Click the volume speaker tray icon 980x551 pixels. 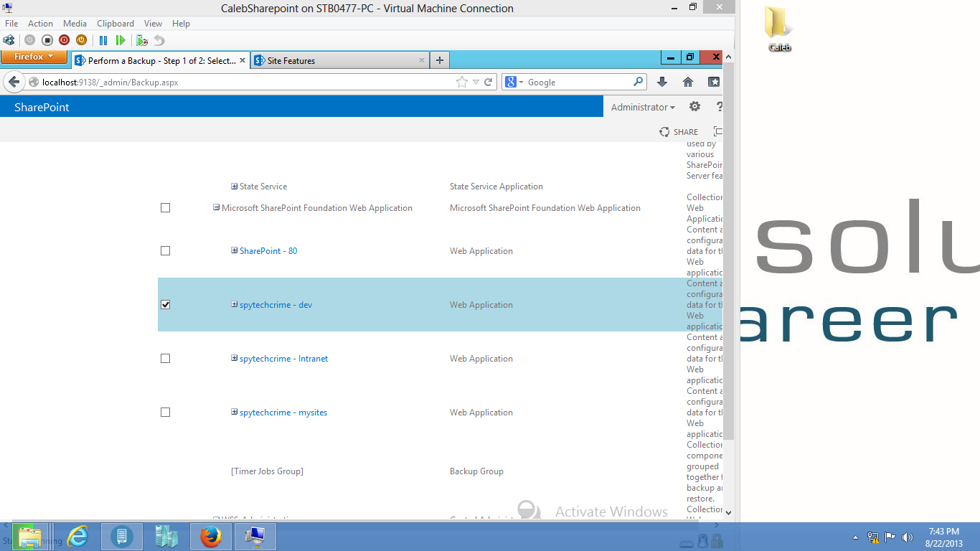(x=908, y=537)
